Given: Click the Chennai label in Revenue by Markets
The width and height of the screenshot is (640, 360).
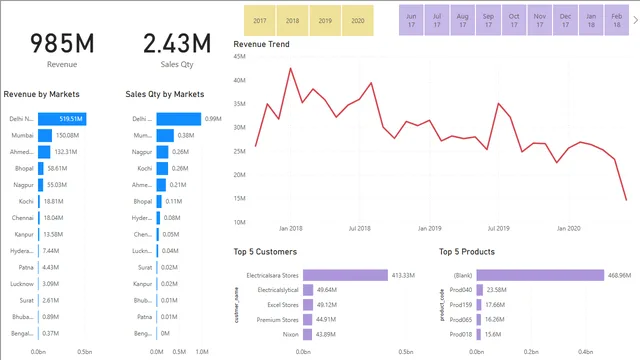Looking at the screenshot, I should (x=22, y=218).
